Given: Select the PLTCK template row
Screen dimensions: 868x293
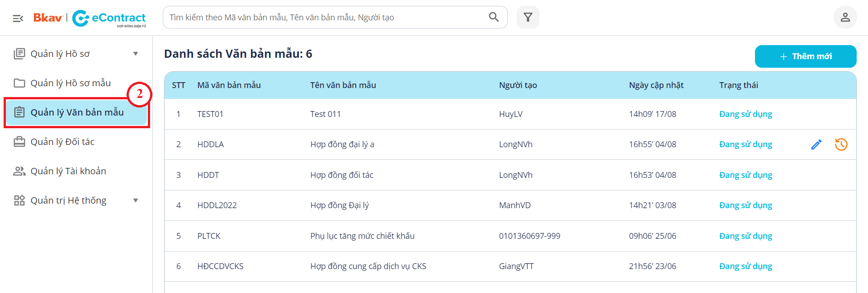Looking at the screenshot, I should click(x=362, y=236).
